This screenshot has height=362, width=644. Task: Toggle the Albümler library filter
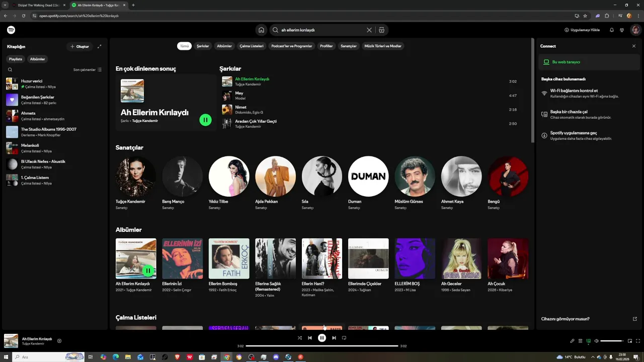coord(38,59)
